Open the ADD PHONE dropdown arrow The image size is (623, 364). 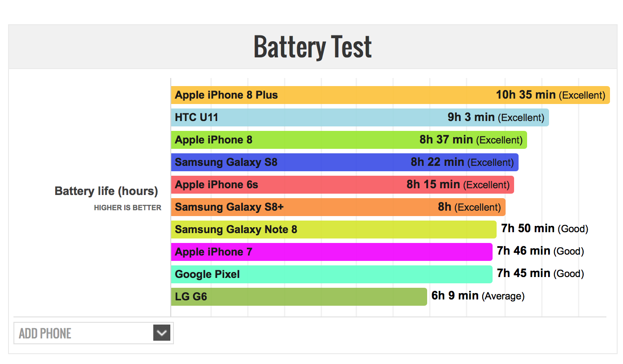pyautogui.click(x=162, y=333)
